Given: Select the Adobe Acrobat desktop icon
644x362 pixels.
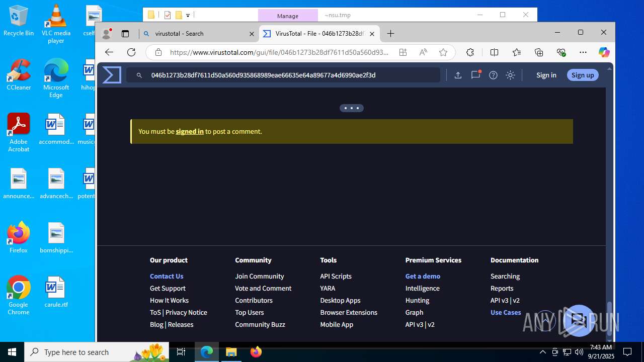Looking at the screenshot, I should 19,133.
